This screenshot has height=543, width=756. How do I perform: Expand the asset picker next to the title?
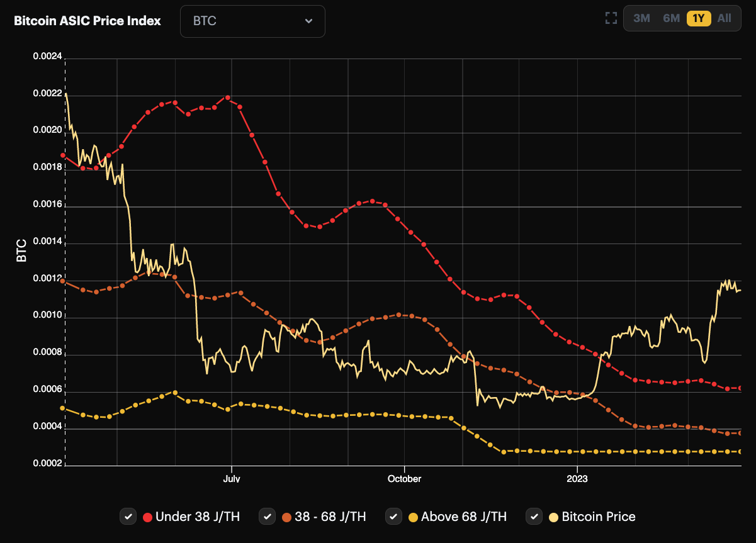pos(252,21)
